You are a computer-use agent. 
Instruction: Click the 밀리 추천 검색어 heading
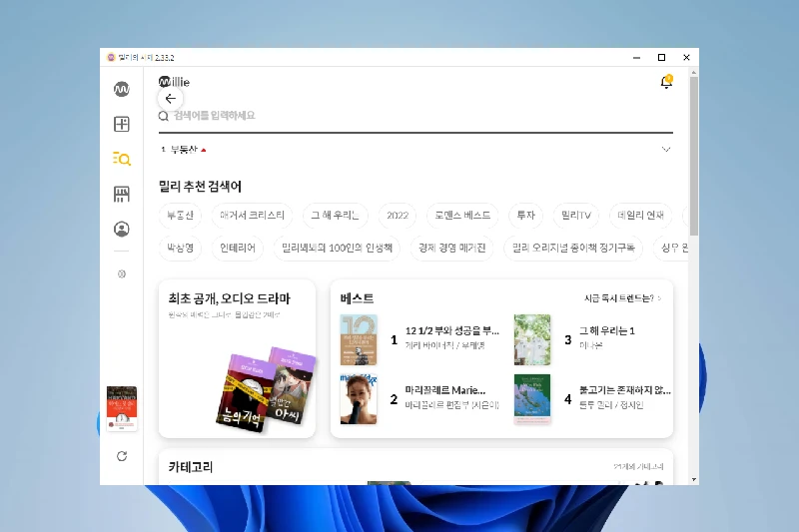[x=200, y=187]
